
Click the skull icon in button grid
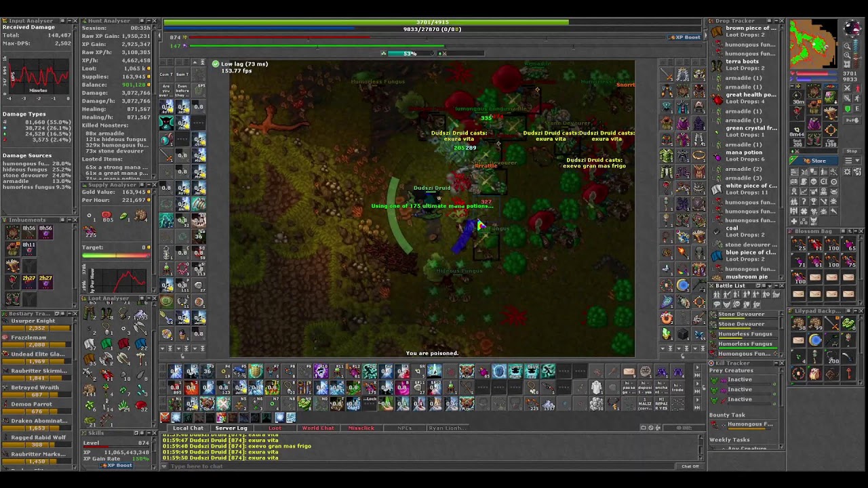(x=814, y=182)
